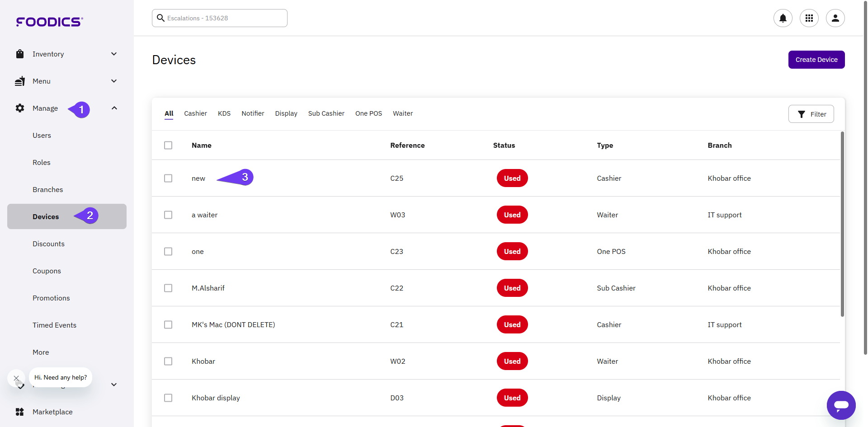Viewport: 868px width, 427px height.
Task: Open the Filter button
Action: click(811, 114)
